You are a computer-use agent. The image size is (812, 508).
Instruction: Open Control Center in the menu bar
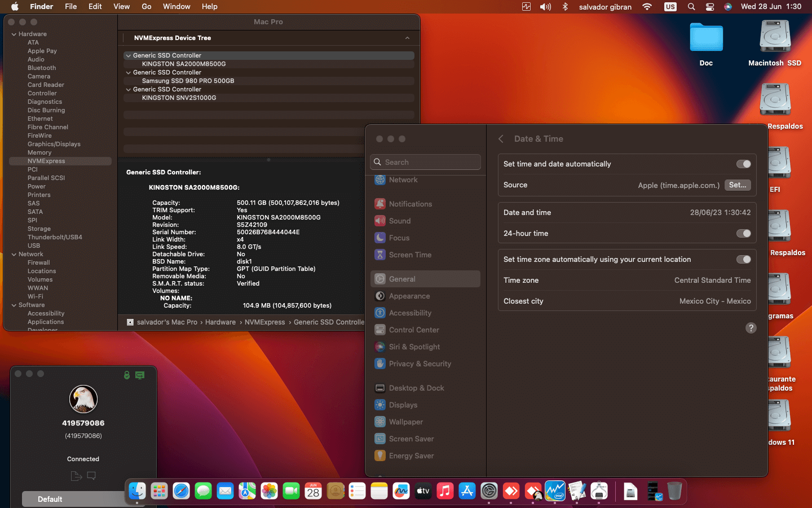click(710, 7)
